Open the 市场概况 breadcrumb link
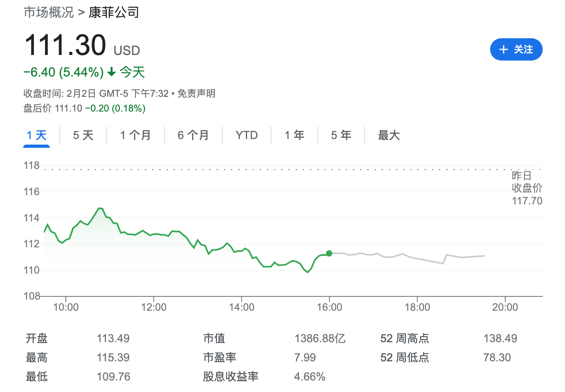Viewport: 565px width, 392px height. tap(49, 12)
